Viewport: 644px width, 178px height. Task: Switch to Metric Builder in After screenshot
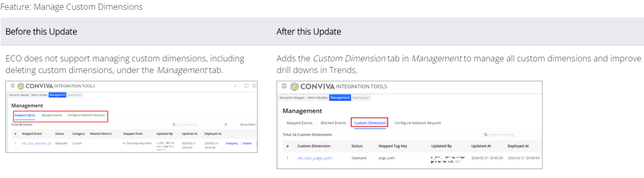coord(318,98)
